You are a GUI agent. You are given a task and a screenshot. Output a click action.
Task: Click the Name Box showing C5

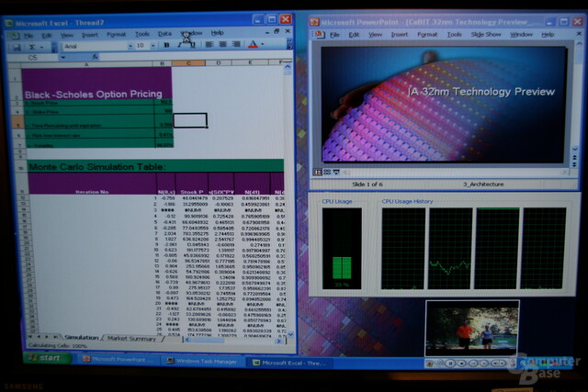[33, 58]
